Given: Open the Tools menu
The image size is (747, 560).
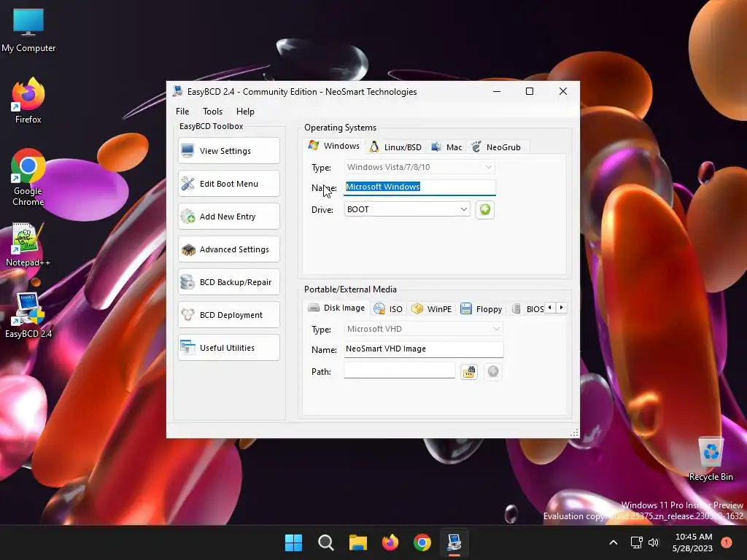Looking at the screenshot, I should click(x=212, y=112).
